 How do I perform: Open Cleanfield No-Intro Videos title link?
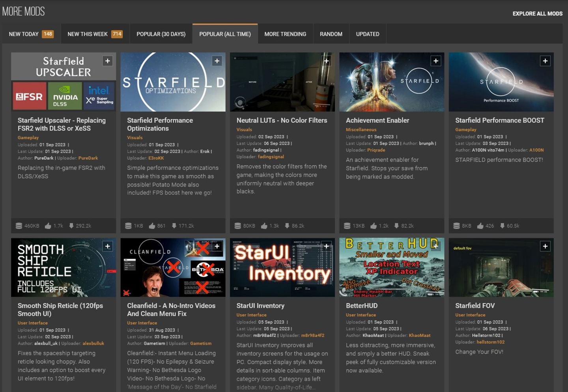(171, 310)
